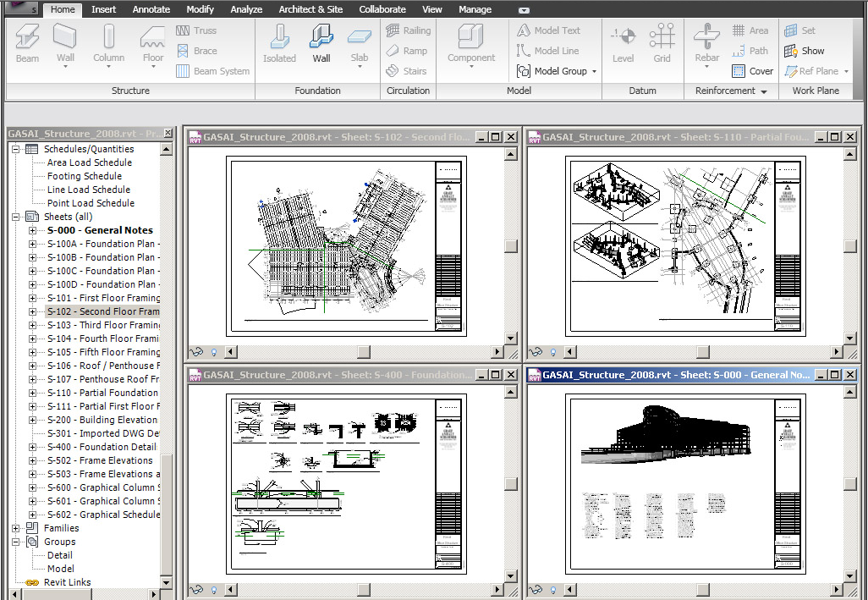The height and width of the screenshot is (600, 868).
Task: Collapse the Sheets (all) tree node
Action: 16,217
